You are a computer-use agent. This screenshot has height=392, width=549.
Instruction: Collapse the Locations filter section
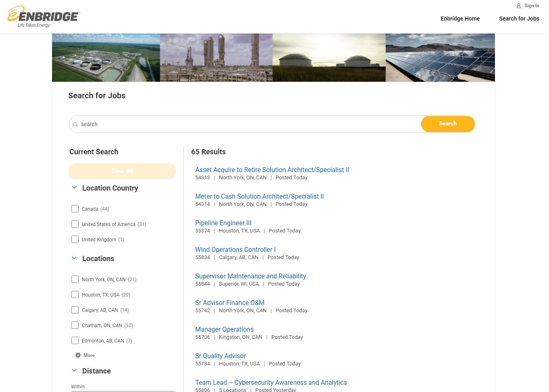[x=74, y=258]
